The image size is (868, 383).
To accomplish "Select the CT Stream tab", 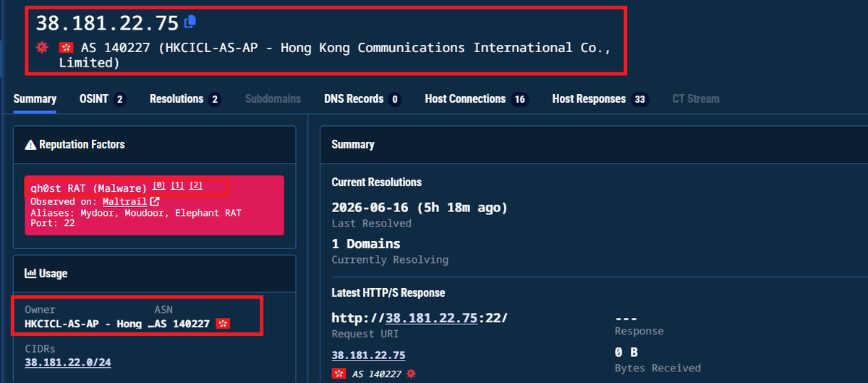I will pyautogui.click(x=696, y=98).
